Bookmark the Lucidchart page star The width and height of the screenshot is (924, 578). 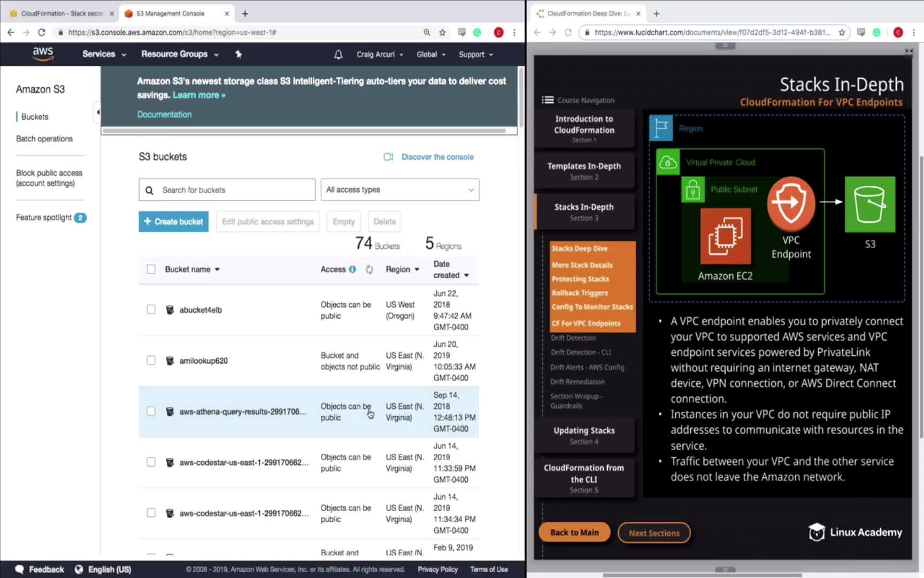pos(842,32)
